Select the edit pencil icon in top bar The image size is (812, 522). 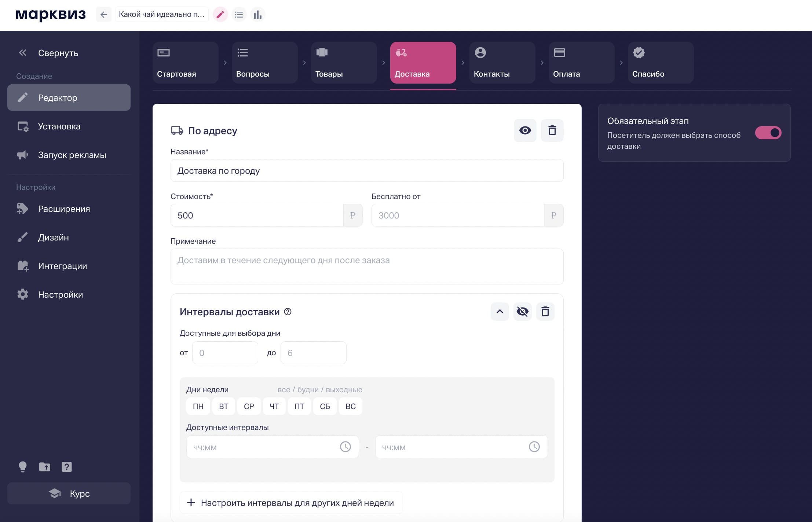tap(220, 14)
